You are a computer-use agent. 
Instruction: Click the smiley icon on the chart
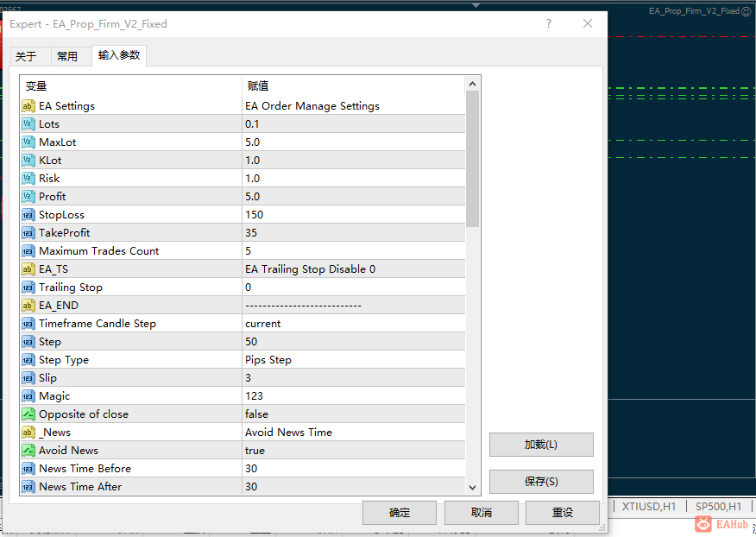coord(747,11)
